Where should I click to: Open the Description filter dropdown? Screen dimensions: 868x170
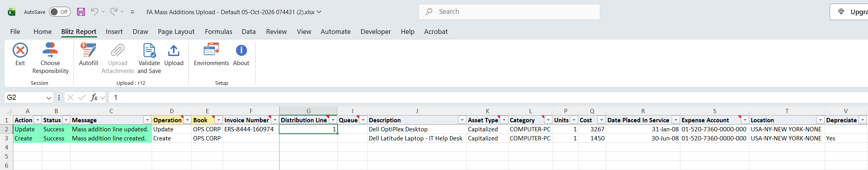coord(462,120)
